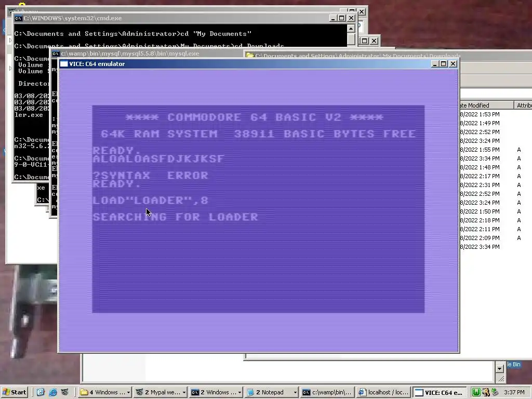
Task: Minimize the VICE C64 emulator window
Action: (x=435, y=64)
